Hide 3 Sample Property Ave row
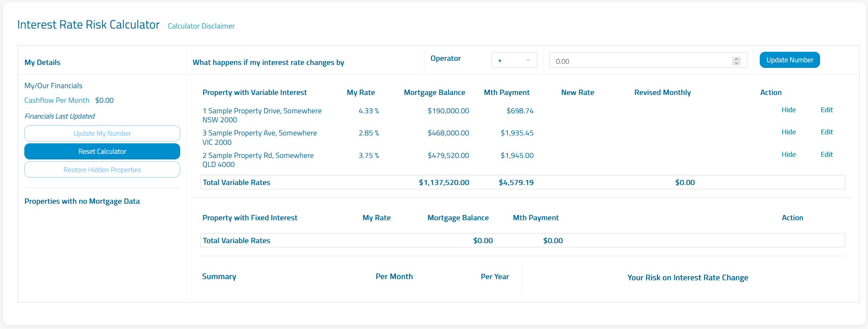 click(x=789, y=132)
